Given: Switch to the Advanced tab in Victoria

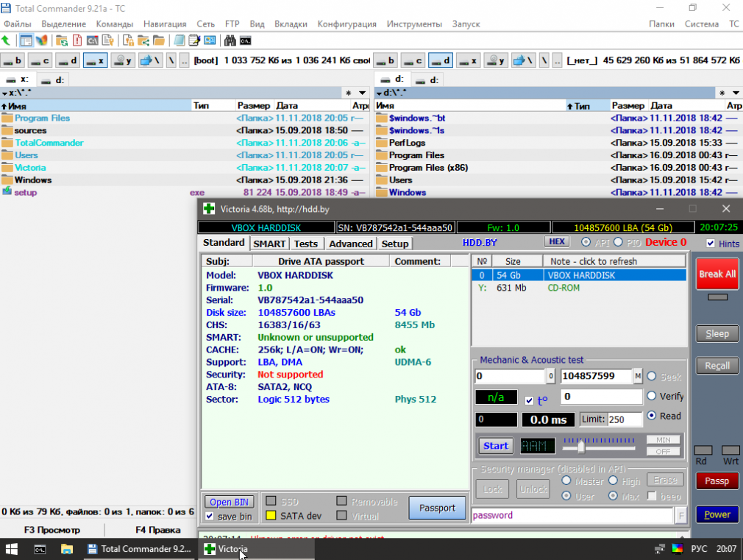Looking at the screenshot, I should (351, 244).
